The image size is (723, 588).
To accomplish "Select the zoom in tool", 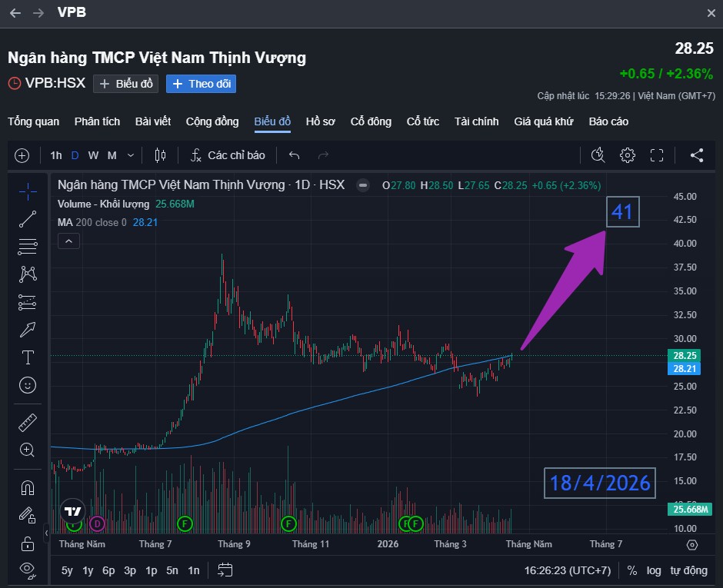I will click(28, 450).
